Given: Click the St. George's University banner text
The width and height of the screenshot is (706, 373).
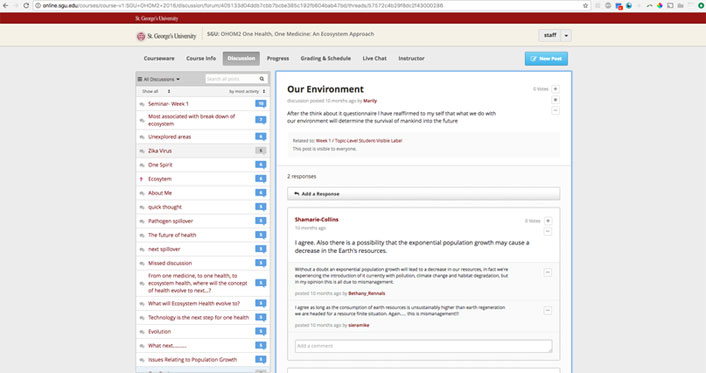Looking at the screenshot, I should coord(156,18).
